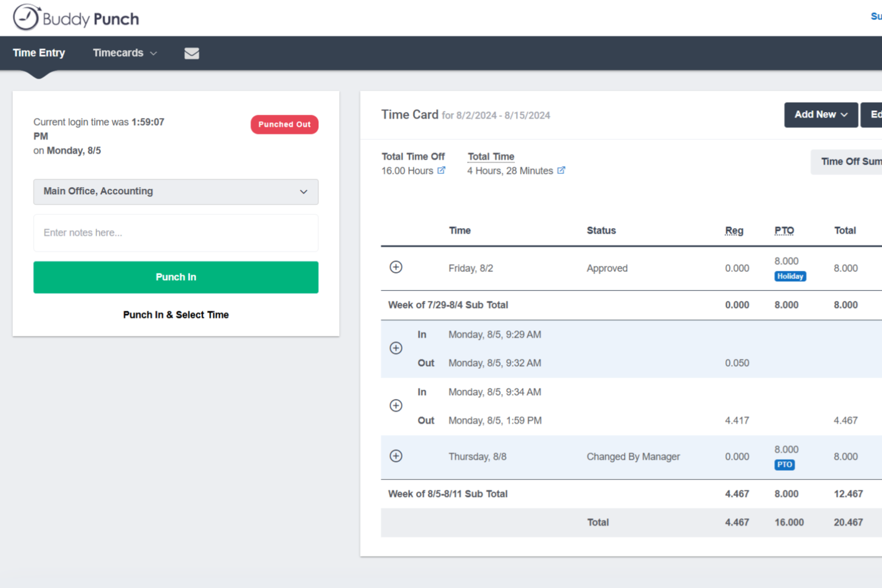Click the Total Time heading label
Image resolution: width=882 pixels, height=588 pixels.
[x=491, y=157]
